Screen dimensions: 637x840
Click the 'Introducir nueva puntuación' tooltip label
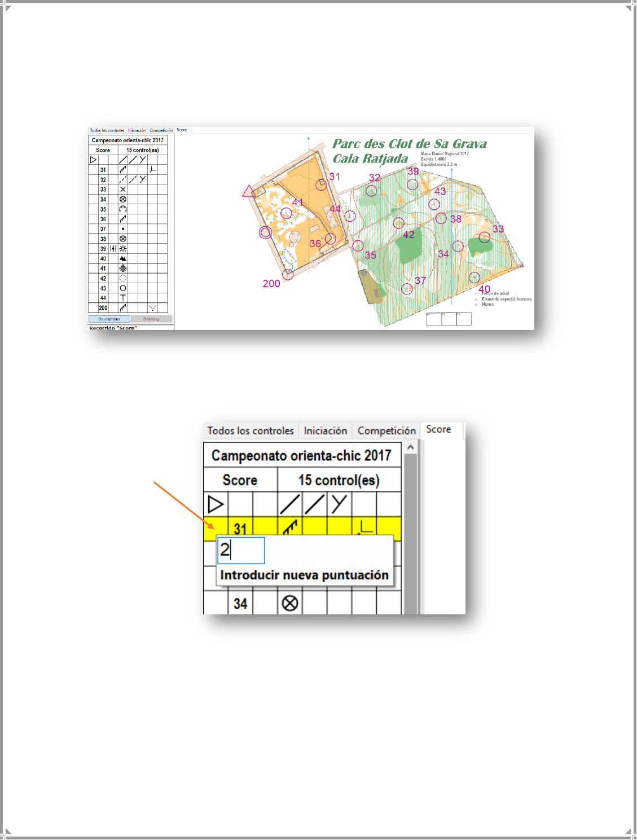pyautogui.click(x=304, y=575)
